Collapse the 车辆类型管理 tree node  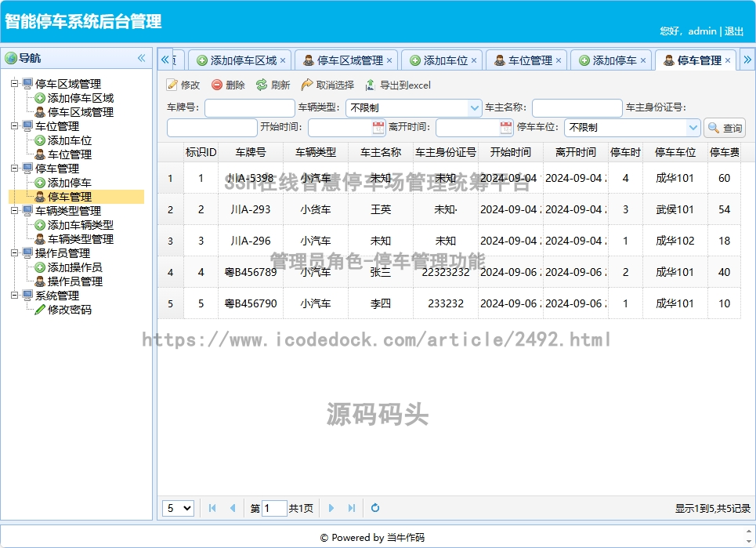(14, 210)
